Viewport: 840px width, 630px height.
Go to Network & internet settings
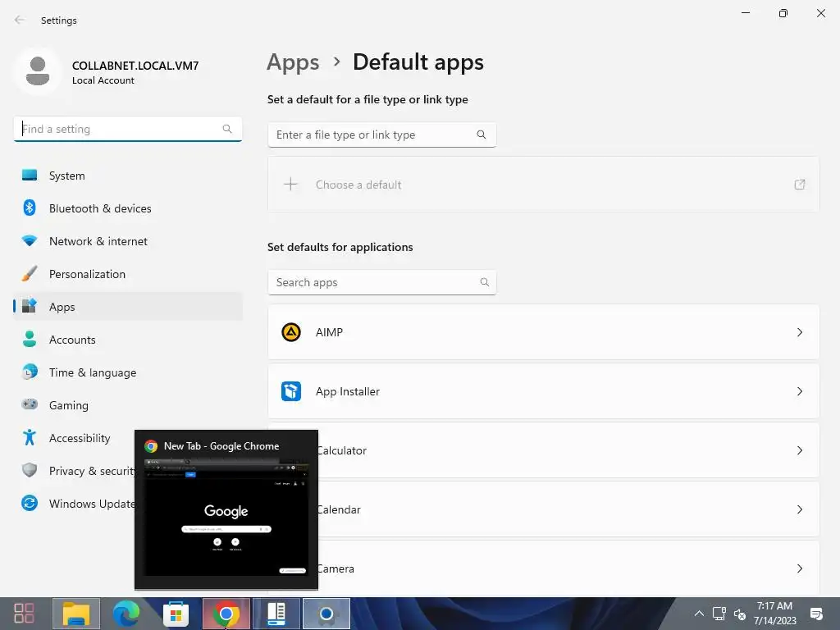(127, 241)
